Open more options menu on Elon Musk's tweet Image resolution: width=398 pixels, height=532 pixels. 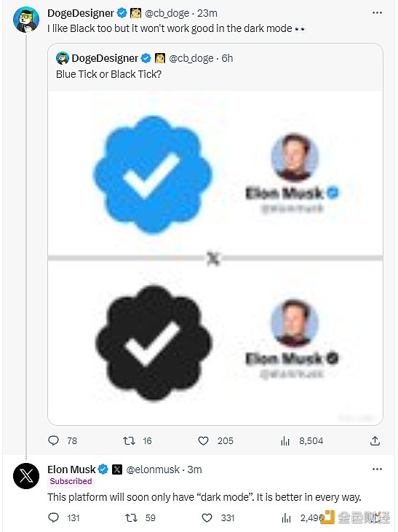click(x=377, y=469)
